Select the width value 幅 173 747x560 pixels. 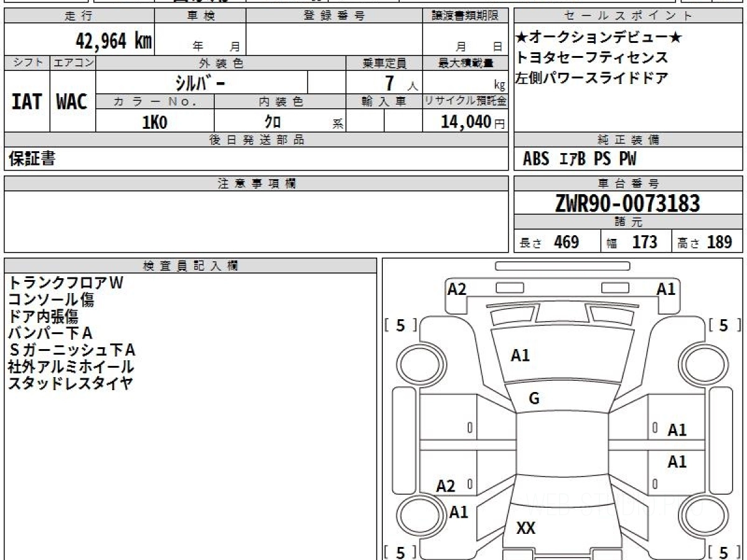pos(631,242)
